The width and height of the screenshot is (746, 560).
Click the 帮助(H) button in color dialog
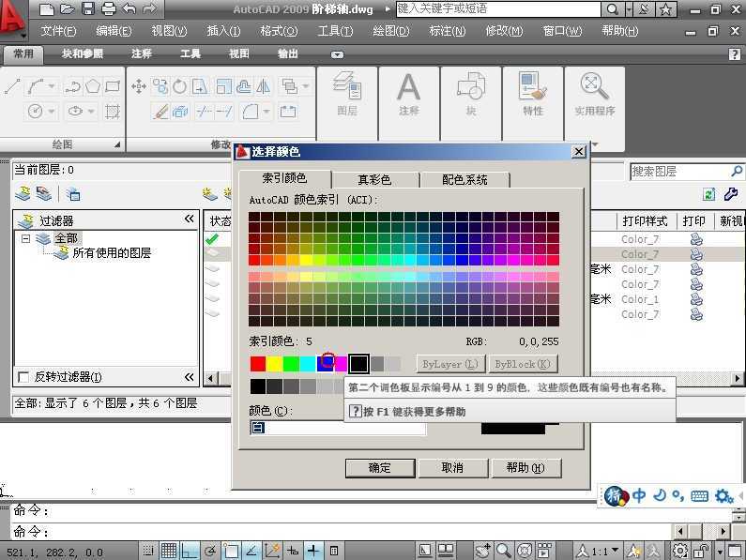click(525, 468)
